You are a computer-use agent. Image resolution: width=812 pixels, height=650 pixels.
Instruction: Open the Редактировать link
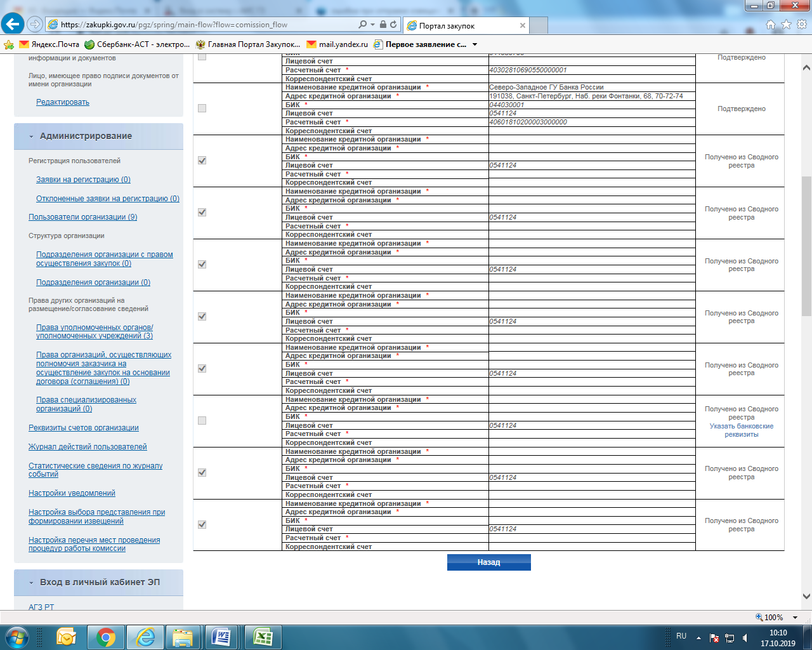(x=63, y=102)
